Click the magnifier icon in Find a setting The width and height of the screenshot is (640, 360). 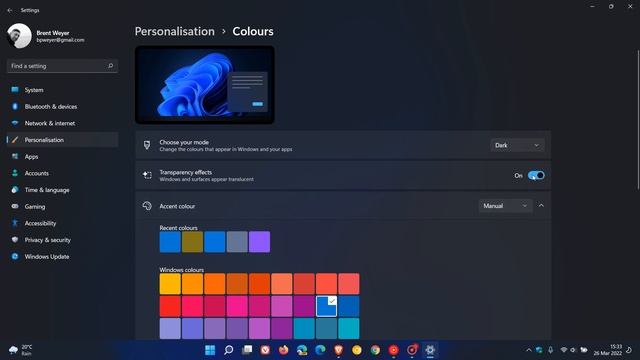pos(110,66)
